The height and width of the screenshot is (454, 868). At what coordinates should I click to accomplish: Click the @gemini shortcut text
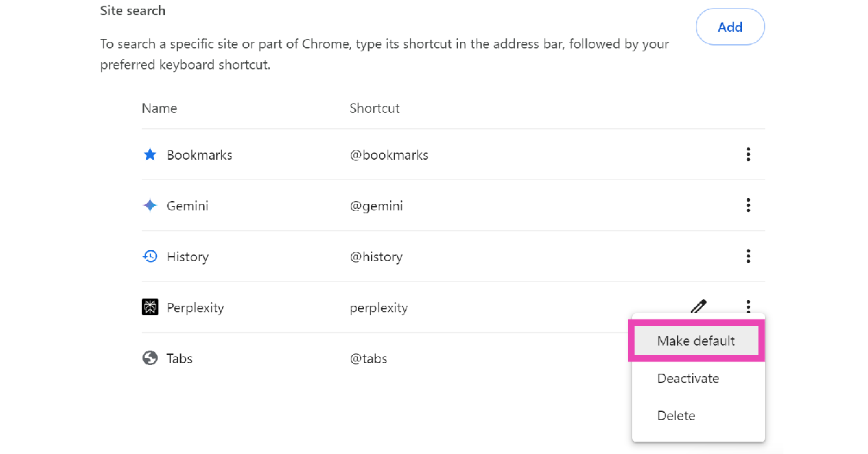coord(376,206)
